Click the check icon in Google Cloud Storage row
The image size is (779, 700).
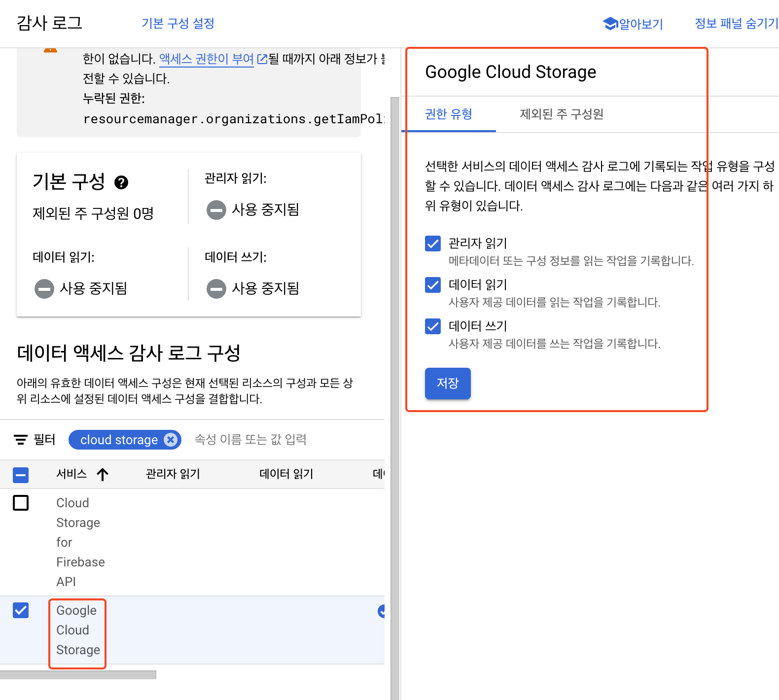tap(382, 611)
